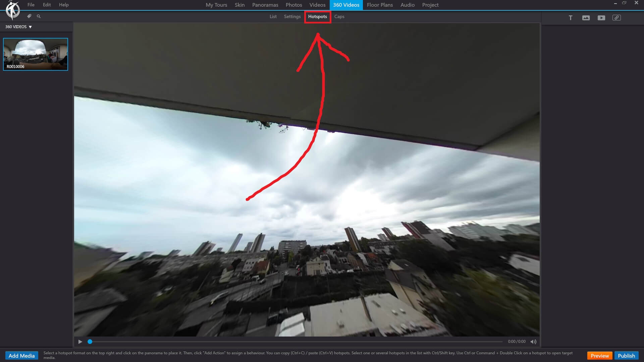
Task: Select the URL hotspot format icon
Action: tap(616, 18)
